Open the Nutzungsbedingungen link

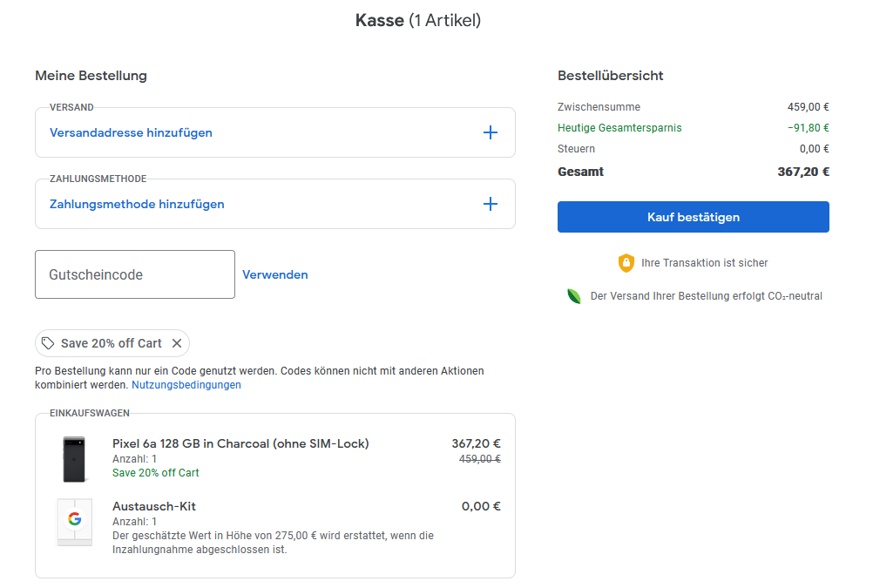click(186, 384)
